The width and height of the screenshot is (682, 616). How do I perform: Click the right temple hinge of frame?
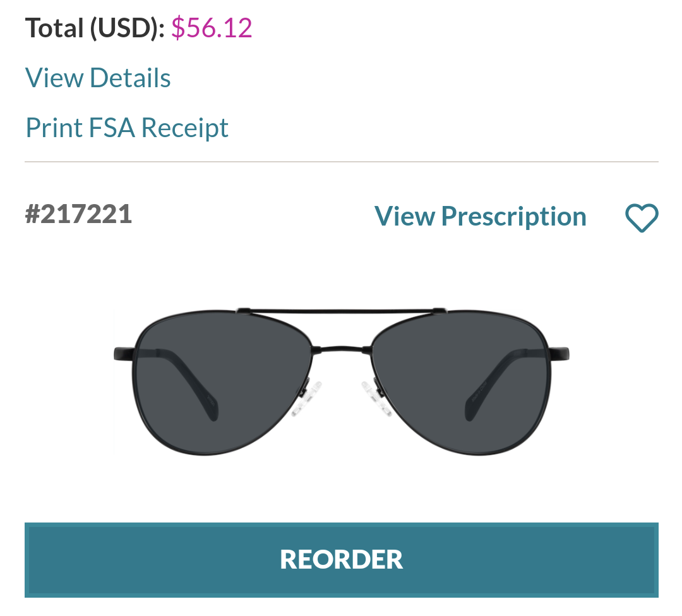pyautogui.click(x=559, y=353)
